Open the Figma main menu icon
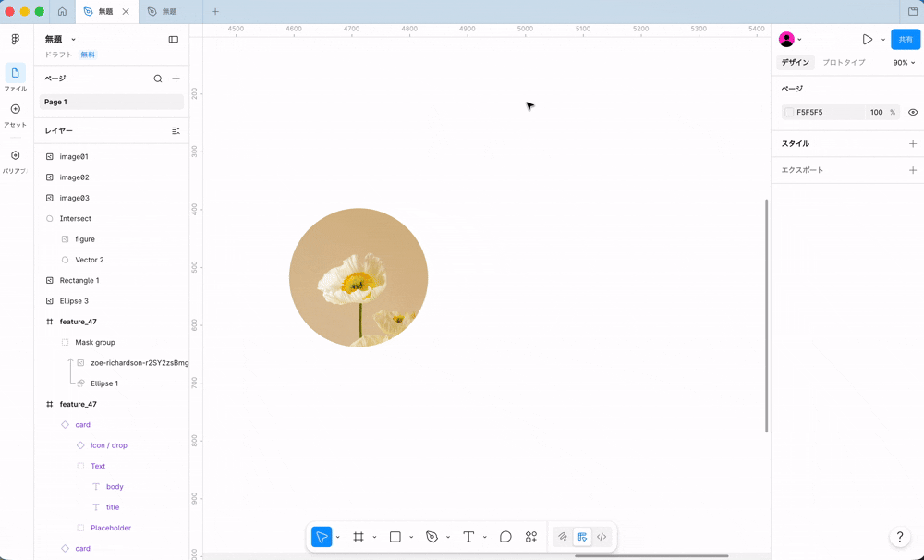 (16, 39)
